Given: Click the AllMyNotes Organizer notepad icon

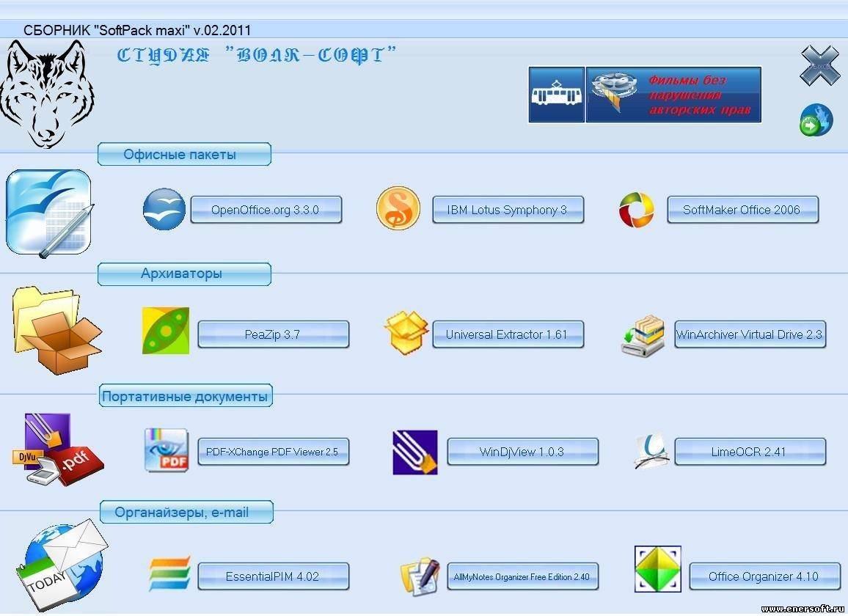Looking at the screenshot, I should (x=420, y=576).
